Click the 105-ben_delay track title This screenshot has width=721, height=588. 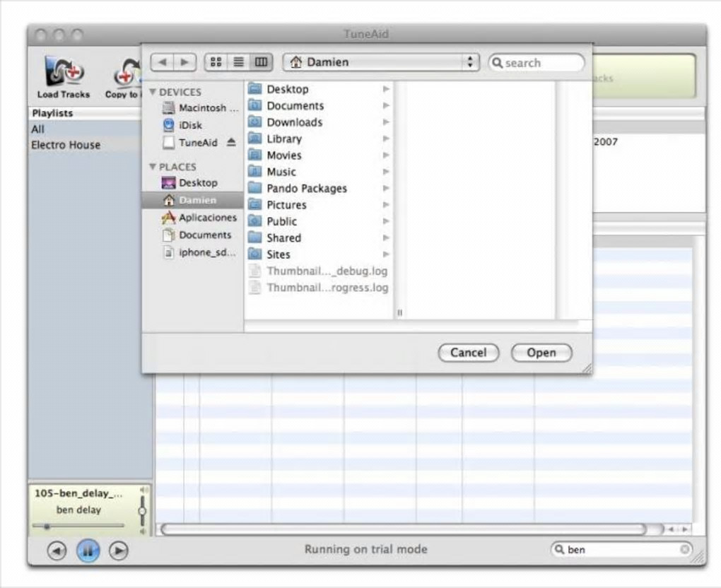[78, 494]
